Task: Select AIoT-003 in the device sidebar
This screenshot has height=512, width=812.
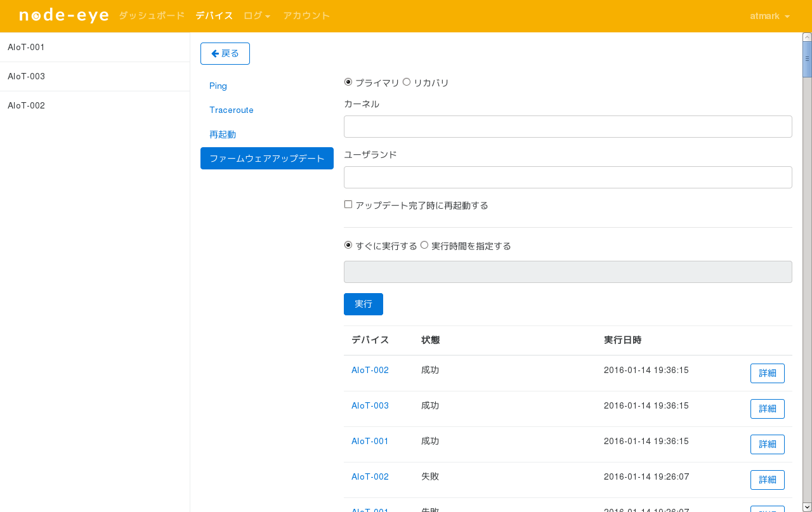Action: (x=95, y=76)
